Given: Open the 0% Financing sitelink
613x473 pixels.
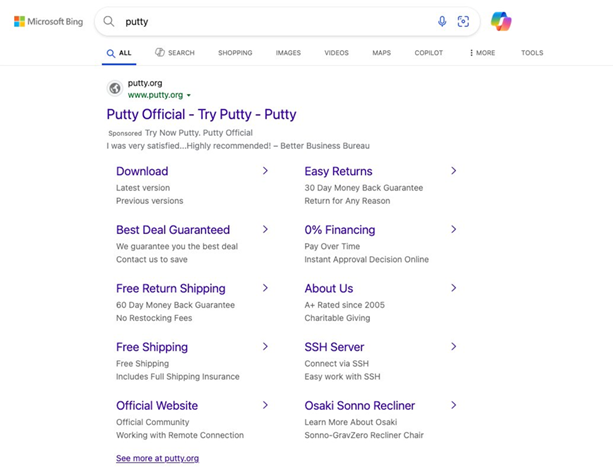Looking at the screenshot, I should [340, 230].
